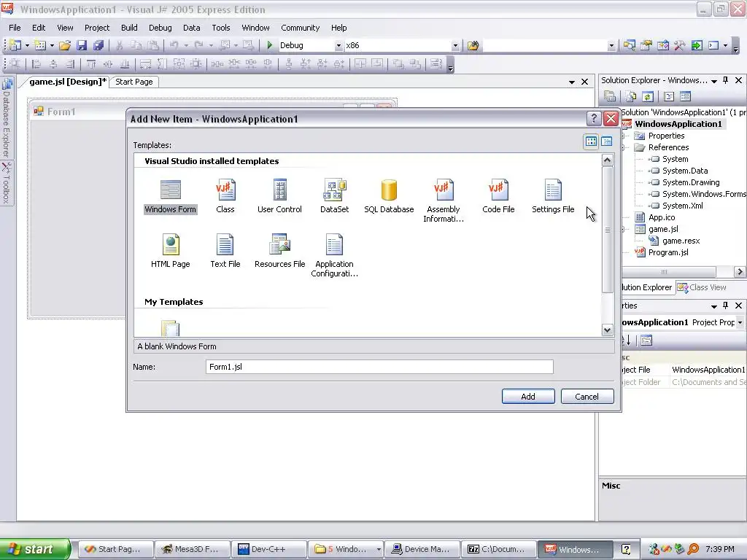This screenshot has width=747, height=560.
Task: Click the Name input field
Action: [x=379, y=367]
